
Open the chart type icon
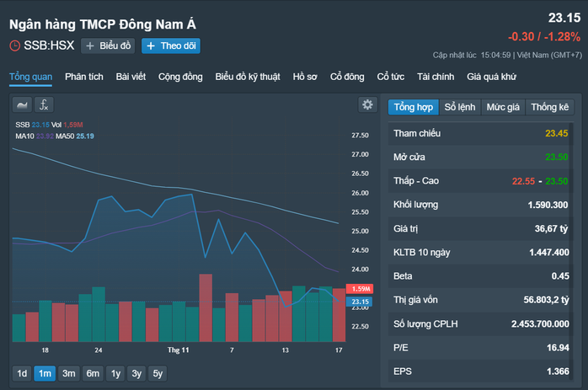[22, 105]
